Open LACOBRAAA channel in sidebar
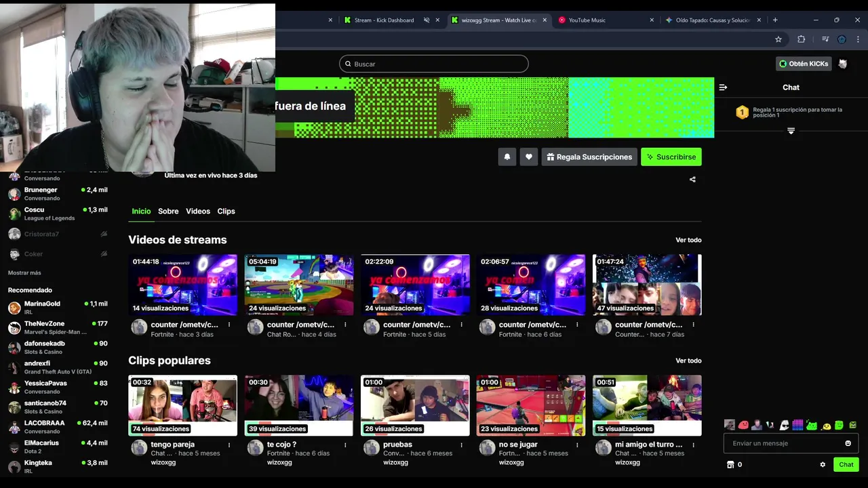Screen dimensions: 868x488 (x=58, y=427)
